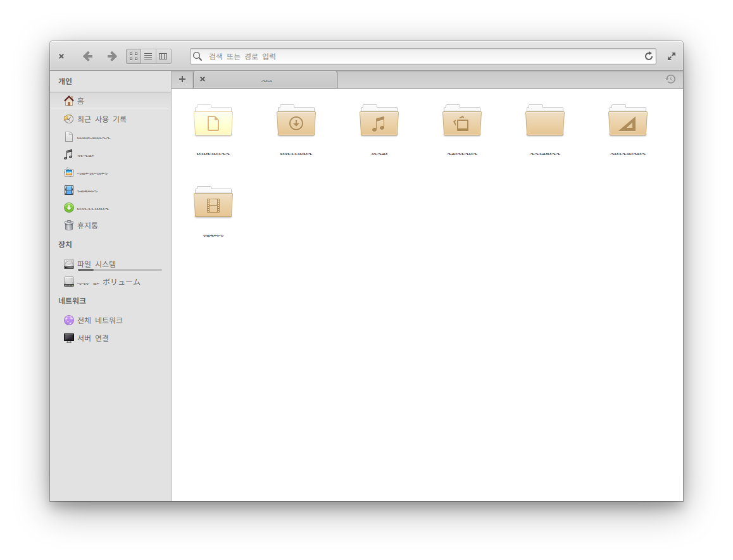Click the purple network globe icon

pos(69,320)
